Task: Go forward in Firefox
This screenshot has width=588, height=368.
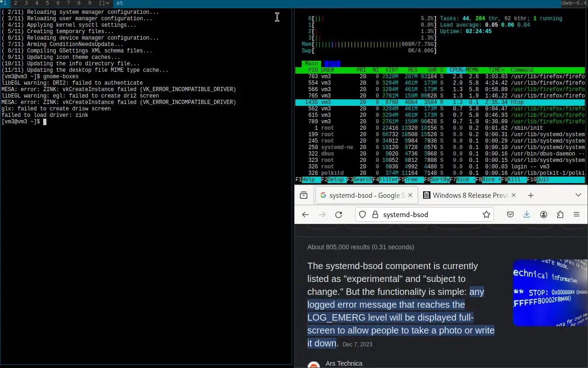Action: (322, 214)
